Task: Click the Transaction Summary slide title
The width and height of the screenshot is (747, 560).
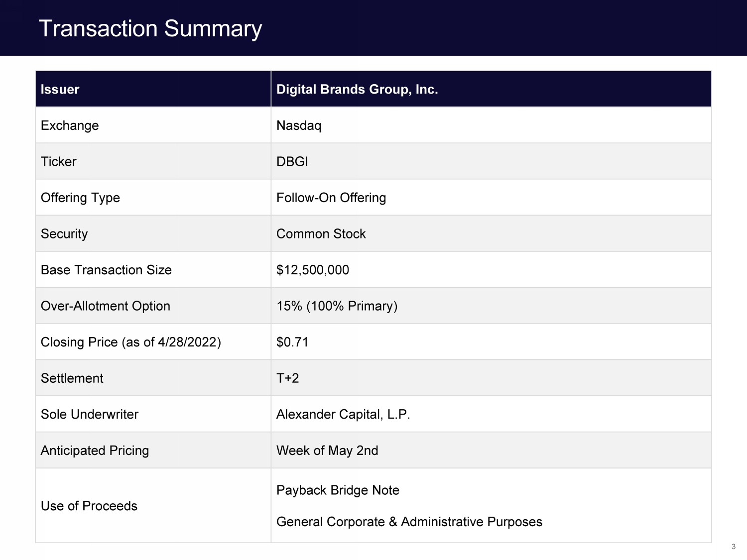Action: [x=150, y=28]
